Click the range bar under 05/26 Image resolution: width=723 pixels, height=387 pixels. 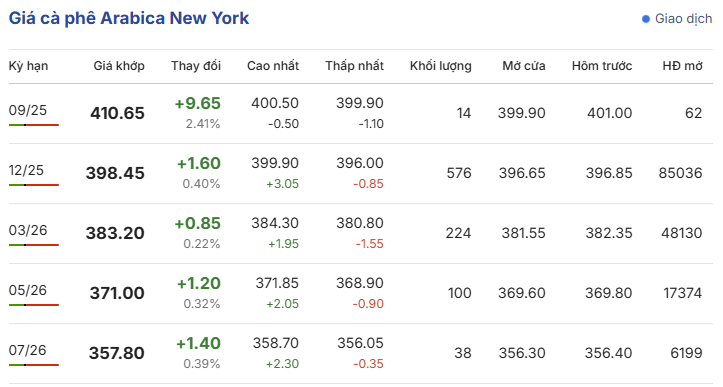(34, 305)
